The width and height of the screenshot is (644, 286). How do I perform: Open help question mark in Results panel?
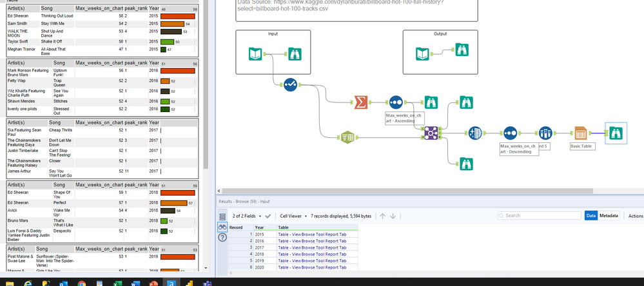222,237
